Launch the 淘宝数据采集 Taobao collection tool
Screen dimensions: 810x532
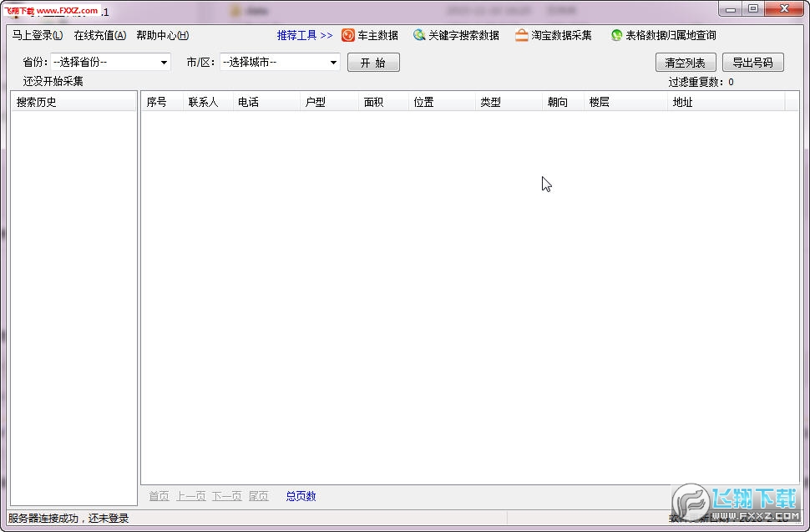(554, 35)
